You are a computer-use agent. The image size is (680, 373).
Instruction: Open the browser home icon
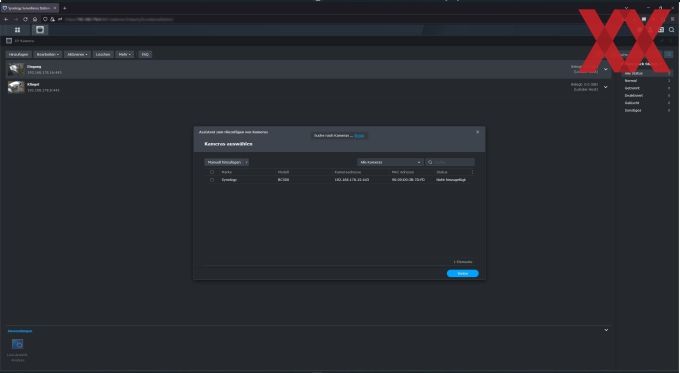(x=35, y=19)
